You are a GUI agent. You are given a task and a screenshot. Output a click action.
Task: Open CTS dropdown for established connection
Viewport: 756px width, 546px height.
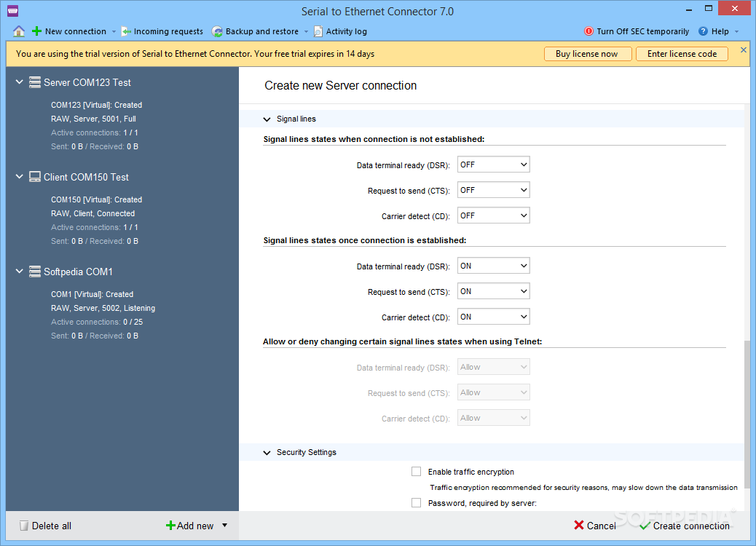point(493,291)
